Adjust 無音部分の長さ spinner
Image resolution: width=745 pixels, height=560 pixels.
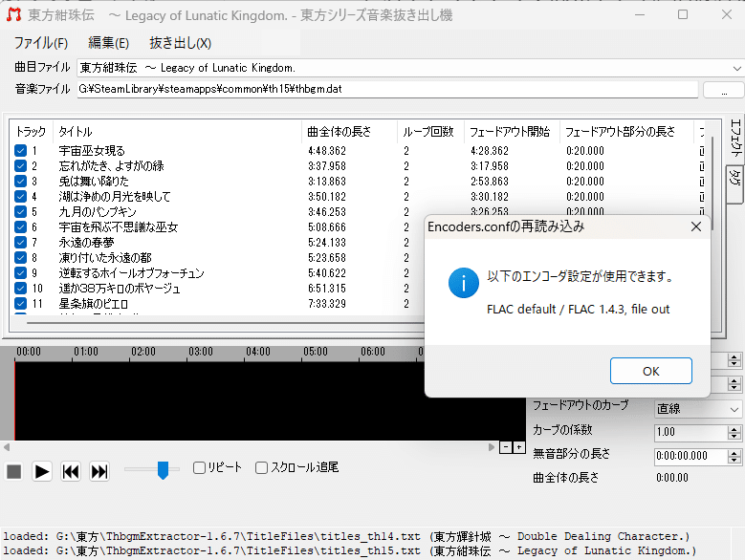[734, 456]
